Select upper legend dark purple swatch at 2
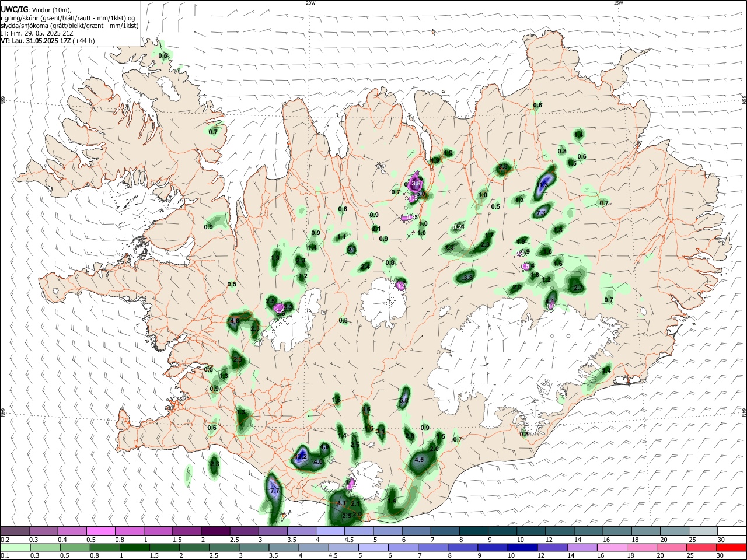Image resolution: width=747 pixels, height=560 pixels. pyautogui.click(x=215, y=531)
